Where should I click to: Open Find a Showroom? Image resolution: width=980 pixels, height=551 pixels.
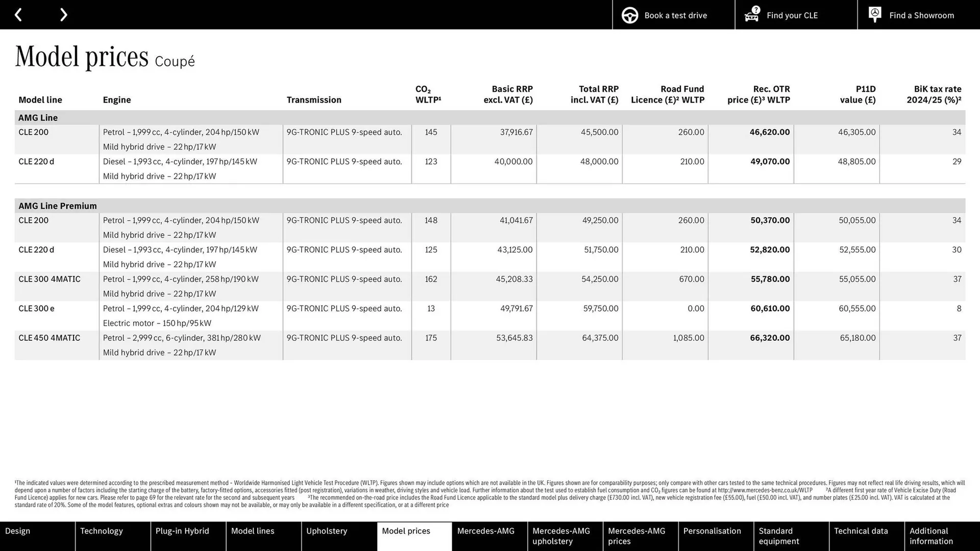[921, 15]
